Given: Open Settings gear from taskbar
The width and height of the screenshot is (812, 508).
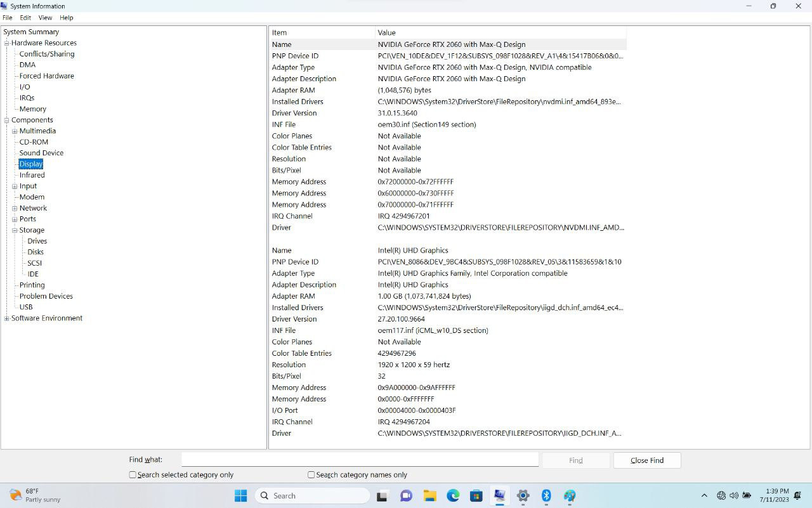Looking at the screenshot, I should [x=523, y=496].
